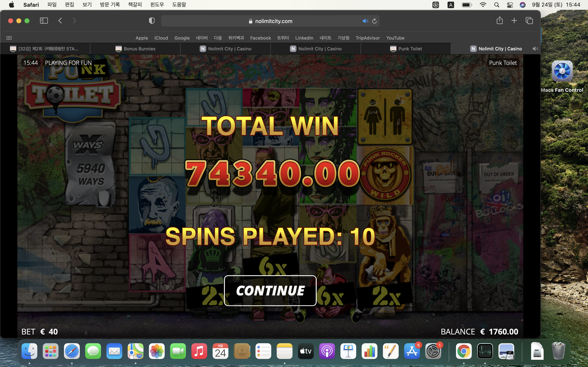Screen dimensions: 588x367
Task: Show the tab overview icon
Action: tap(529, 21)
